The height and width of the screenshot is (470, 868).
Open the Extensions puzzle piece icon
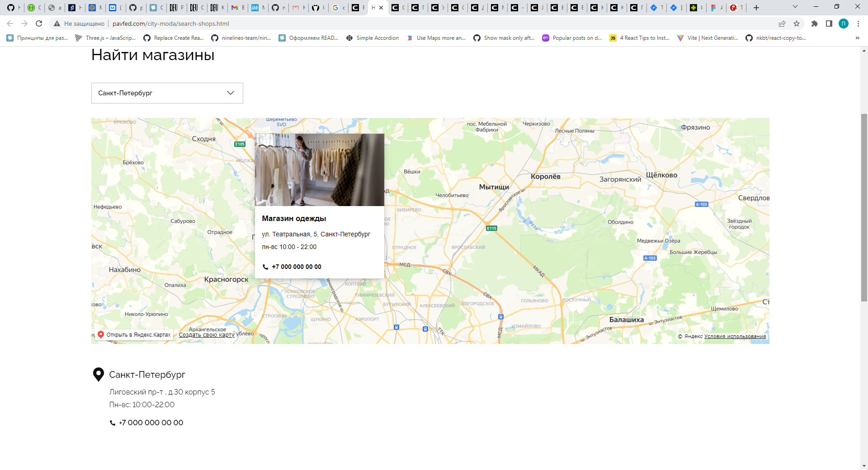814,23
